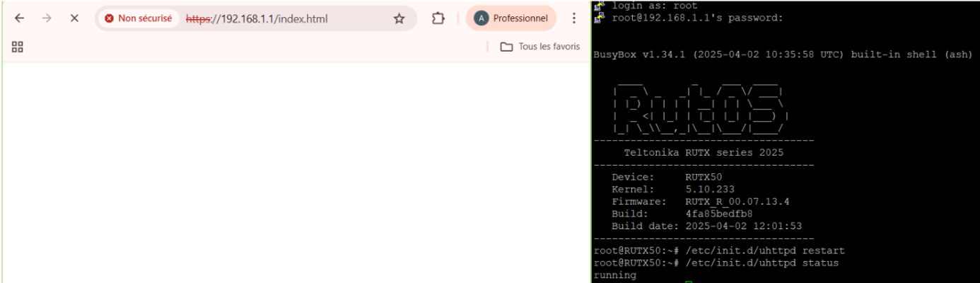Click the PuTTY icon beside 'login as: root'
This screenshot has width=980, height=283.
point(600,6)
